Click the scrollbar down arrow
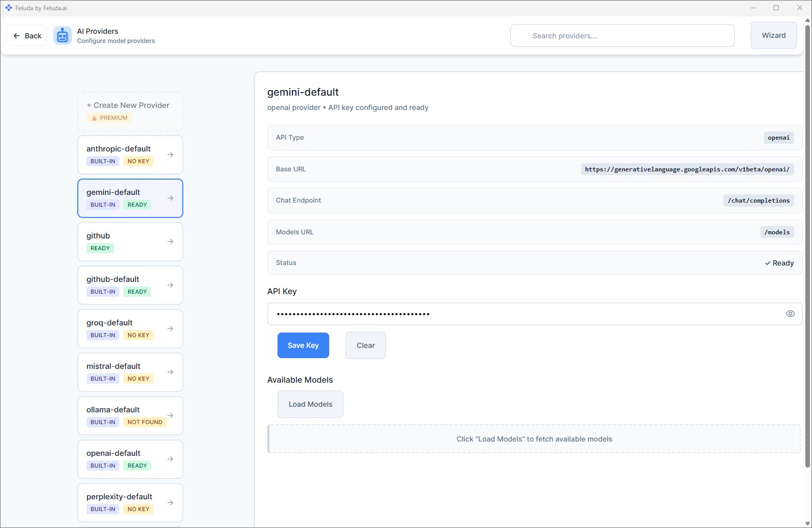This screenshot has width=812, height=528. (x=808, y=524)
